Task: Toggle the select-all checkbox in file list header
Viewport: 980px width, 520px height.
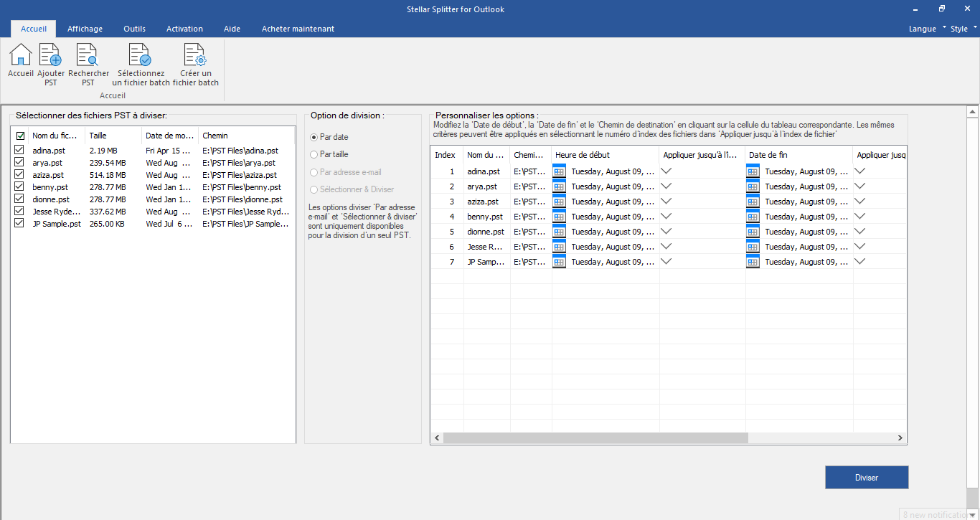Action: [20, 136]
